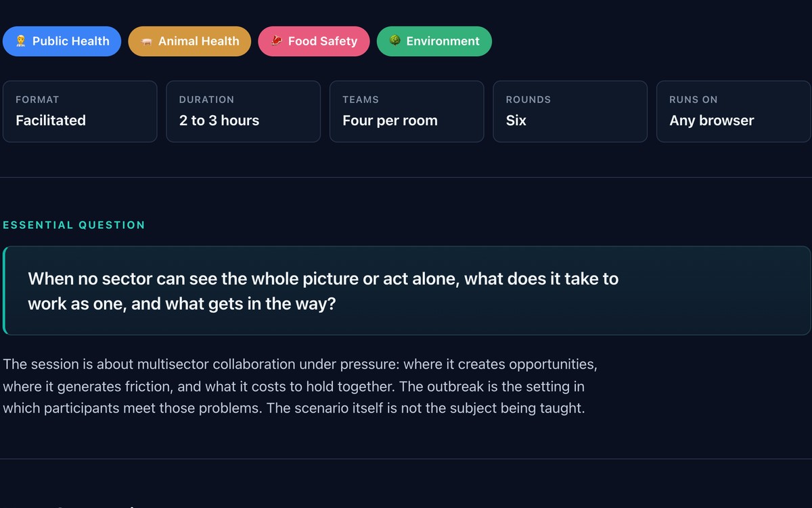This screenshot has height=508, width=812.
Task: Open the Rounds card showing Six
Action: coord(570,112)
